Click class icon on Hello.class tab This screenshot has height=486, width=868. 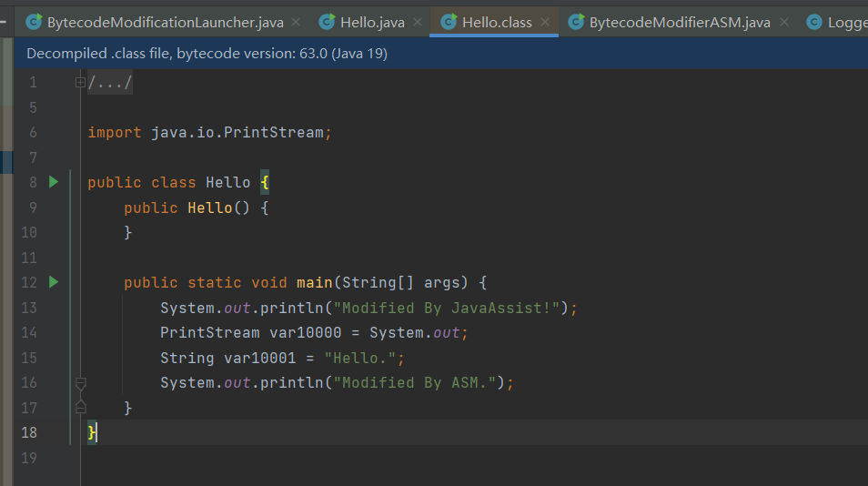449,22
